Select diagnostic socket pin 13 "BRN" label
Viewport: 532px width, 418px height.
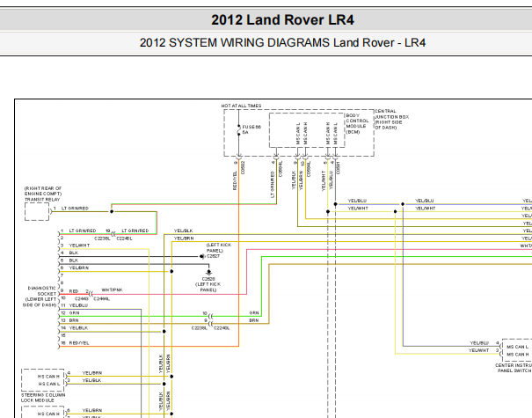pyautogui.click(x=74, y=320)
